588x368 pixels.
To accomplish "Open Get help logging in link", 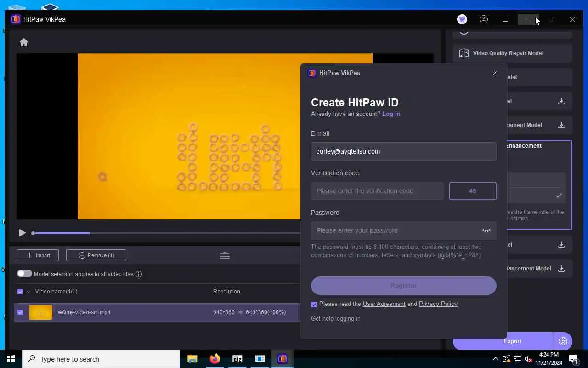I will pyautogui.click(x=336, y=318).
